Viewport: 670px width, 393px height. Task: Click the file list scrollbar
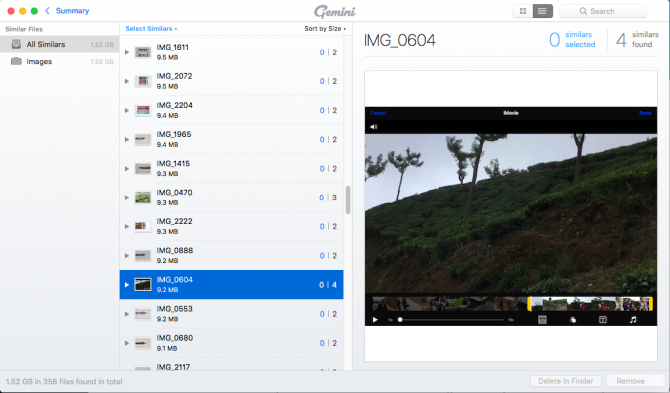[x=348, y=199]
